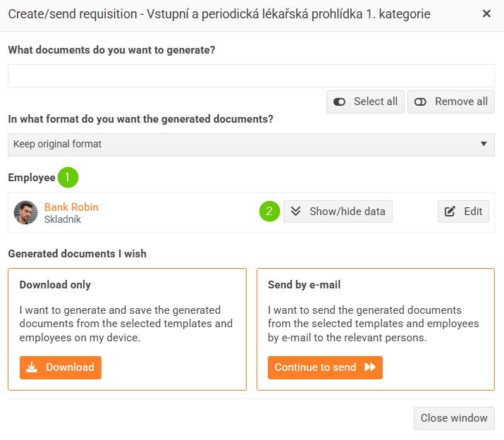
Task: Open the Keep original format dropdown
Action: 251,145
